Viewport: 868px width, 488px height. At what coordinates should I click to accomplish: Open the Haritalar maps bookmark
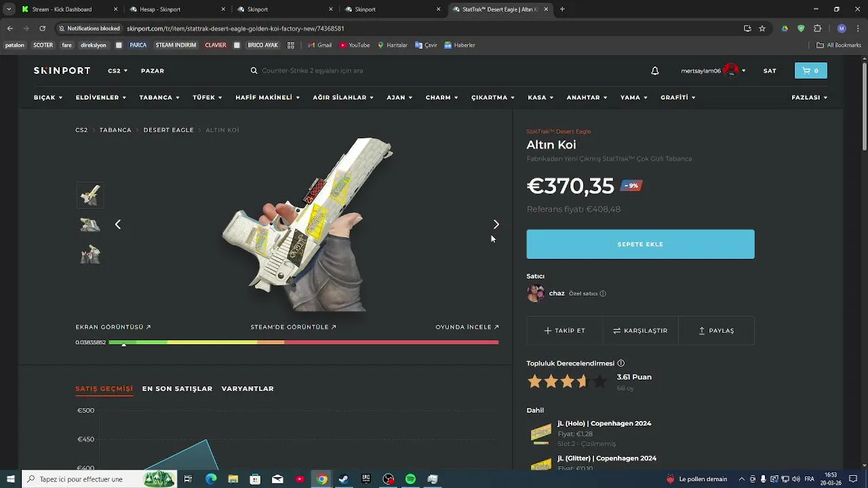[393, 45]
